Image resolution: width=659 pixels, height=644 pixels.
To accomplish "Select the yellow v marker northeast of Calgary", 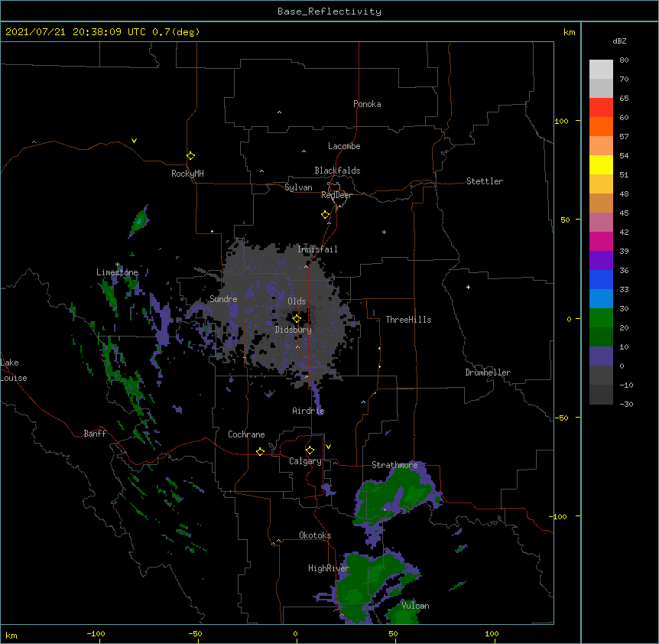I will pyautogui.click(x=328, y=447).
